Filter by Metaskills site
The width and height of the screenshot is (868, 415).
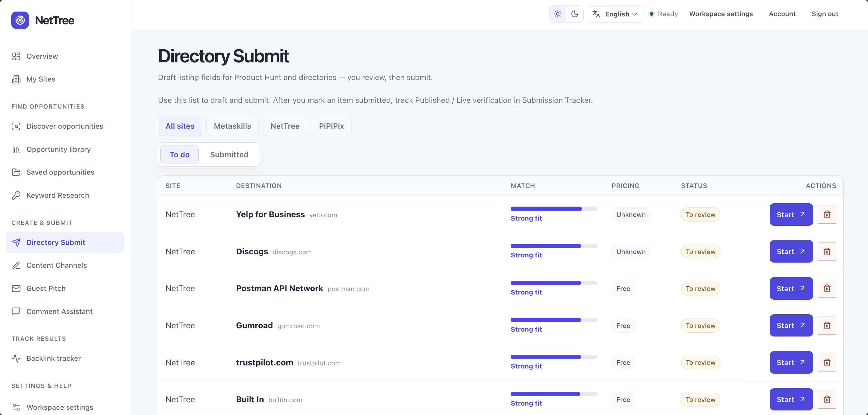click(233, 126)
